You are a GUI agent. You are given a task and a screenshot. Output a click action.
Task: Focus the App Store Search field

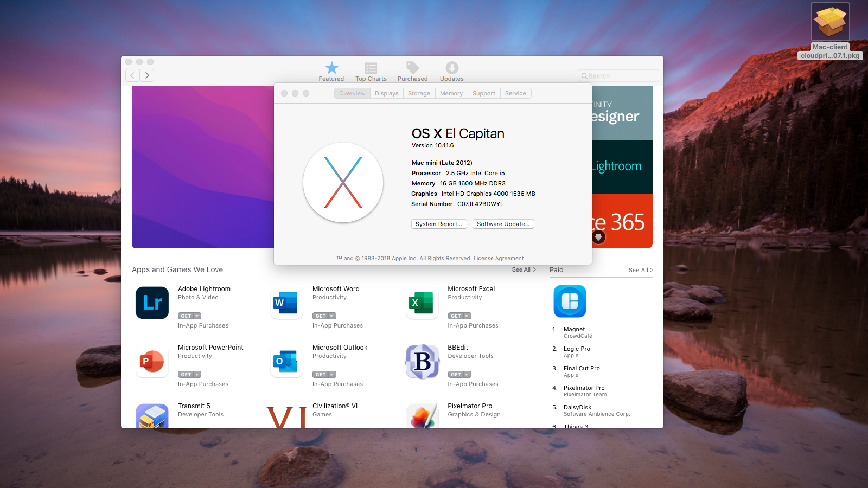(x=618, y=76)
